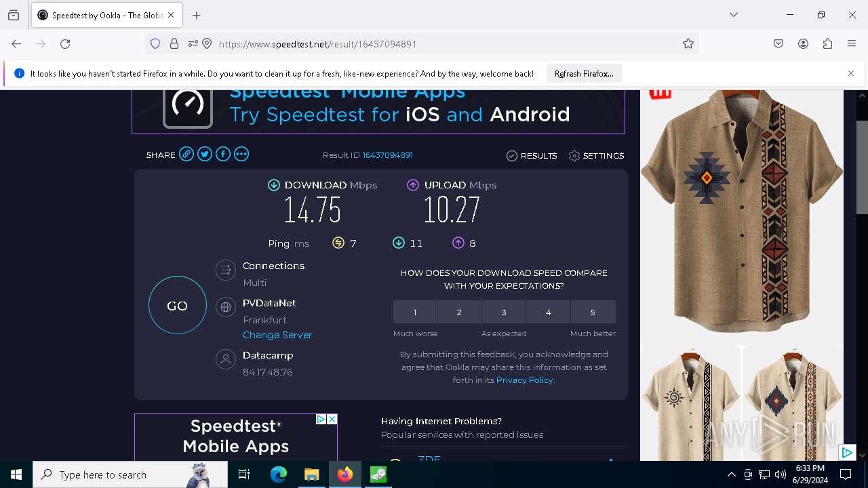Click Speedtest Mobile Apps banner
The width and height of the screenshot is (868, 488).
[x=378, y=111]
